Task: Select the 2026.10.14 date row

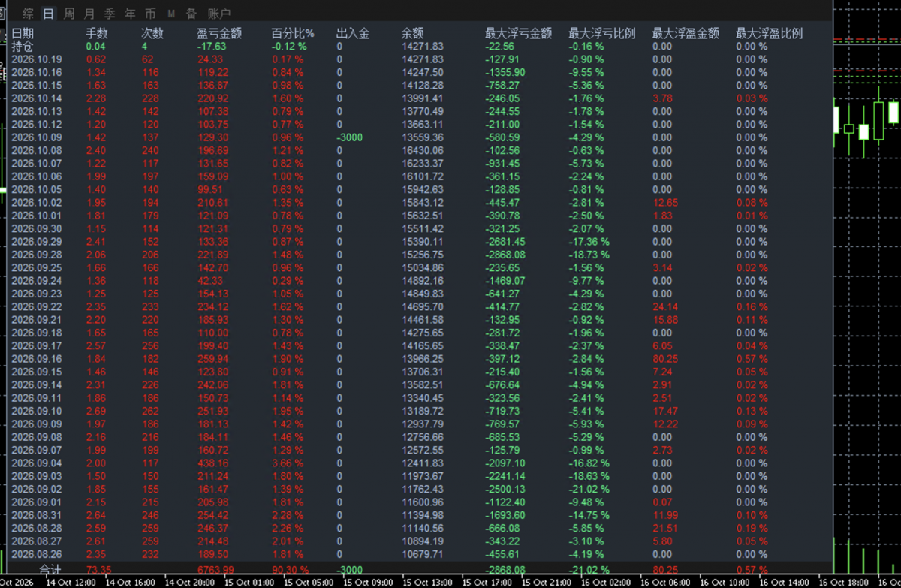Action: 37,98
